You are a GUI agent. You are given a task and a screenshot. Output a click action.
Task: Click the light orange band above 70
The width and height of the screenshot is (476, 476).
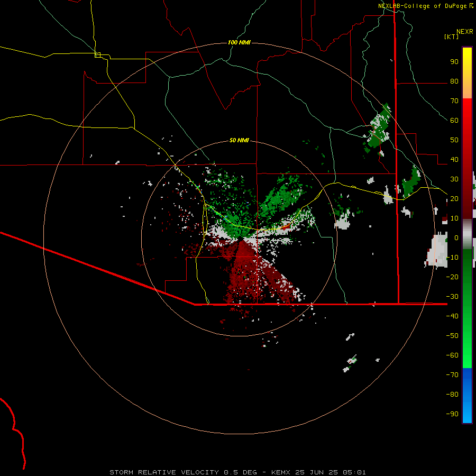point(467,91)
